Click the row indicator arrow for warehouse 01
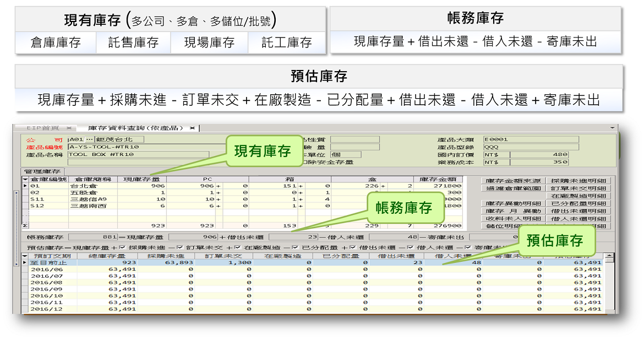 click(x=25, y=186)
